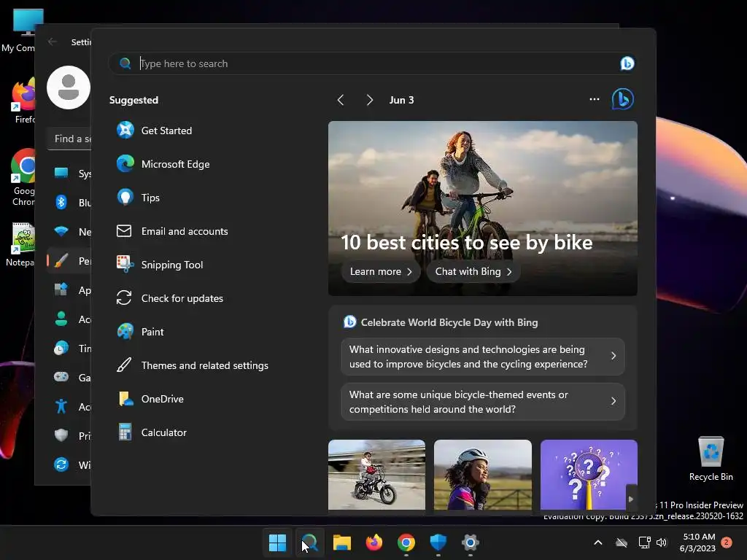Screen dimensions: 747x560
Task: Open question about bicycle-themed events
Action: (483, 402)
